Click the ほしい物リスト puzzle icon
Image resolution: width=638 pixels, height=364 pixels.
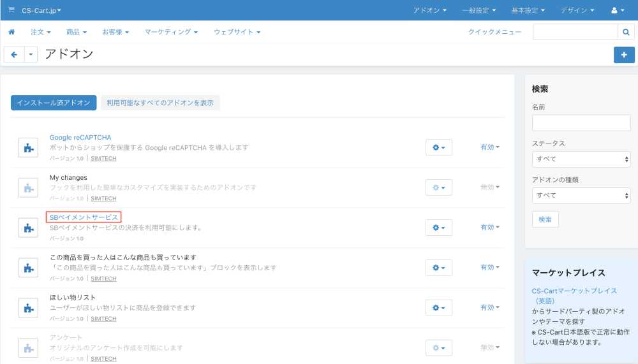28,308
